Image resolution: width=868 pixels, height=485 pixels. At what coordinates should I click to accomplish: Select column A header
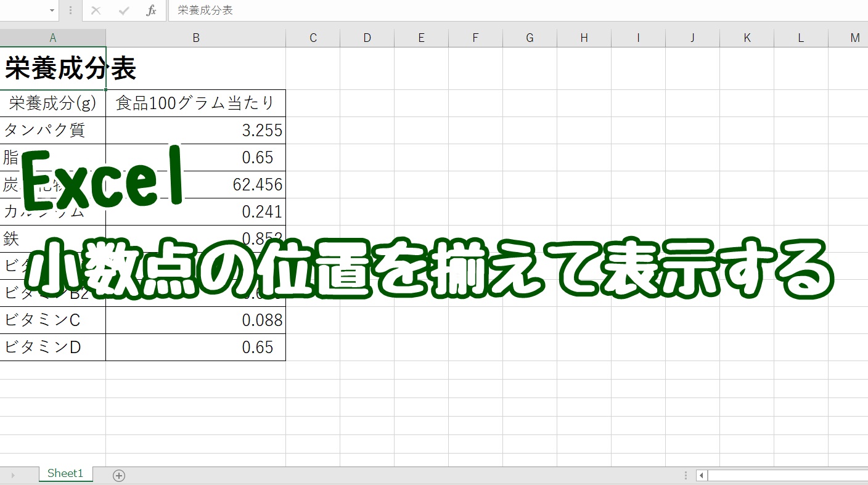click(53, 38)
